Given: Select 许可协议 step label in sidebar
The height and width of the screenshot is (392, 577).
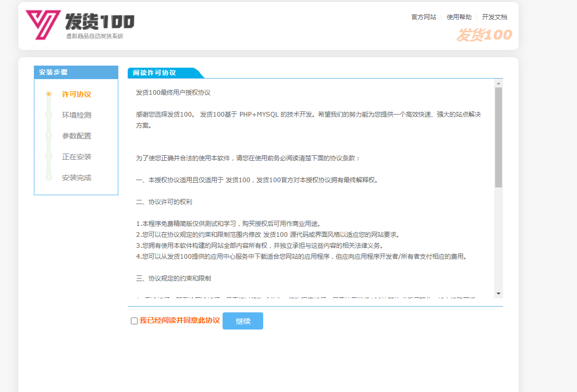Looking at the screenshot, I should [x=77, y=94].
